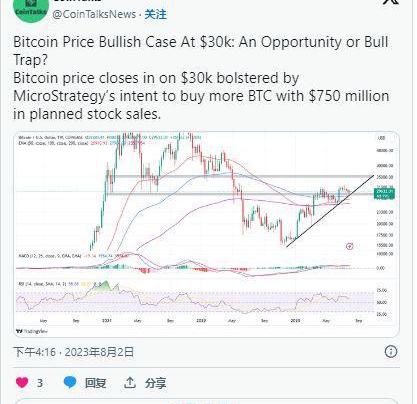This screenshot has width=417, height=404.
Task: Click the 回复 reply label
Action: click(x=95, y=383)
